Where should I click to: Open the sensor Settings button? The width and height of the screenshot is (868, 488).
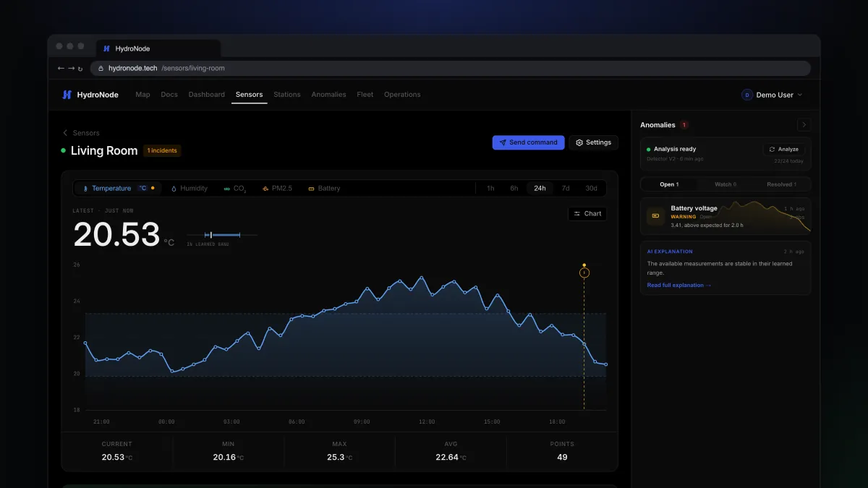[x=594, y=142]
